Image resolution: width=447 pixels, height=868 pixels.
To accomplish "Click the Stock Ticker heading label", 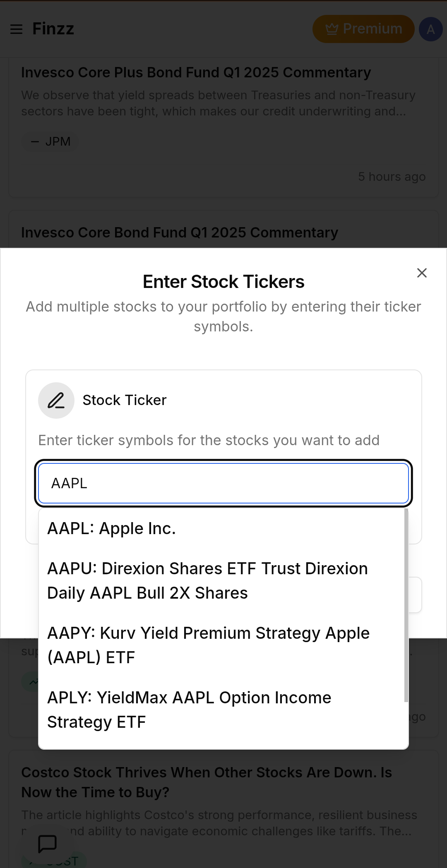I will (125, 400).
